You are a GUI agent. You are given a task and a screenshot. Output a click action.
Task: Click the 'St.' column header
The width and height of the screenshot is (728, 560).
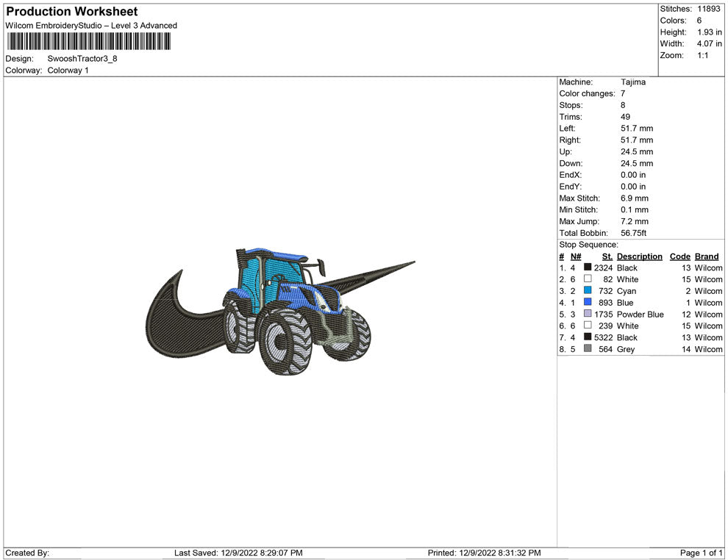607,256
